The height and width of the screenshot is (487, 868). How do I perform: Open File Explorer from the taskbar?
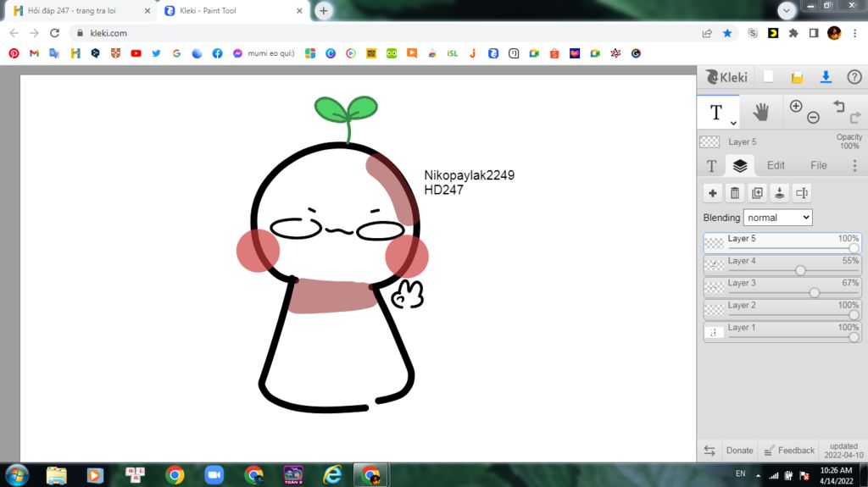tap(56, 475)
